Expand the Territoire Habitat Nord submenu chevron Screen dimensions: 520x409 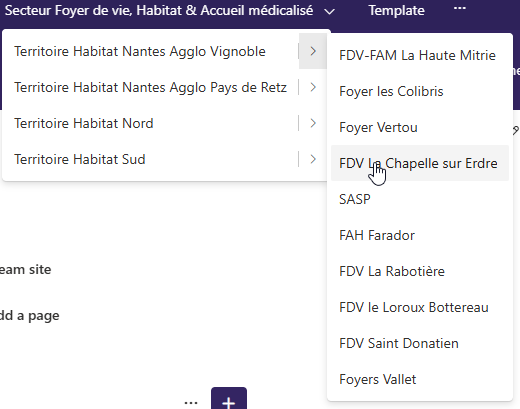pos(313,123)
